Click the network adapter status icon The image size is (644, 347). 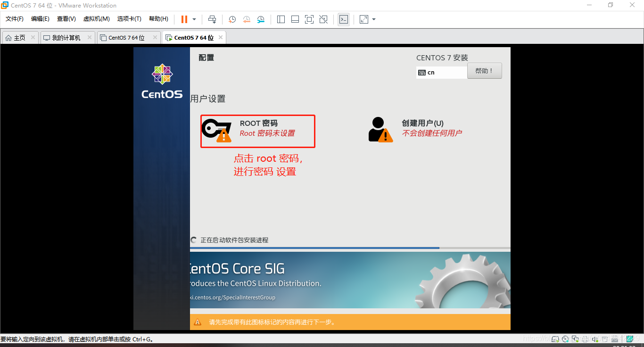575,339
